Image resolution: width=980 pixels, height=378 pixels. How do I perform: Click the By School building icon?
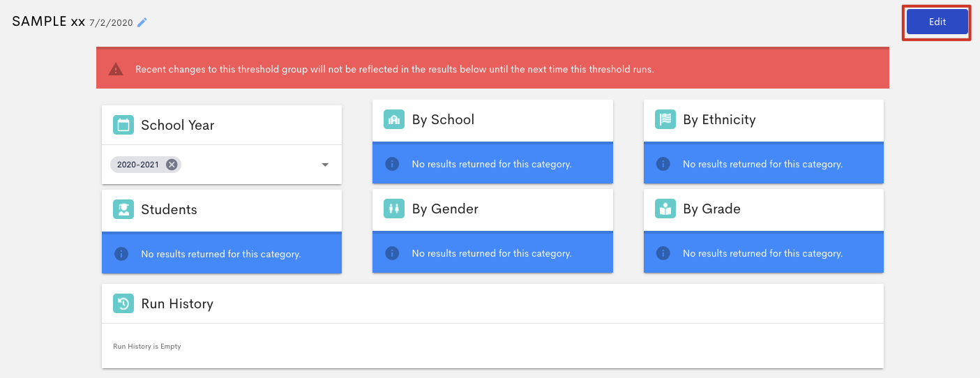tap(394, 119)
